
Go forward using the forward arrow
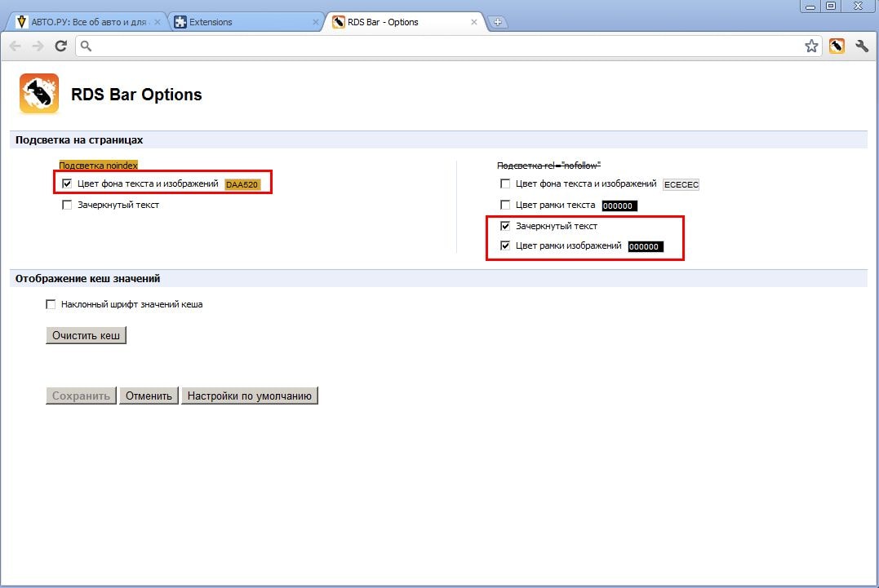click(38, 46)
